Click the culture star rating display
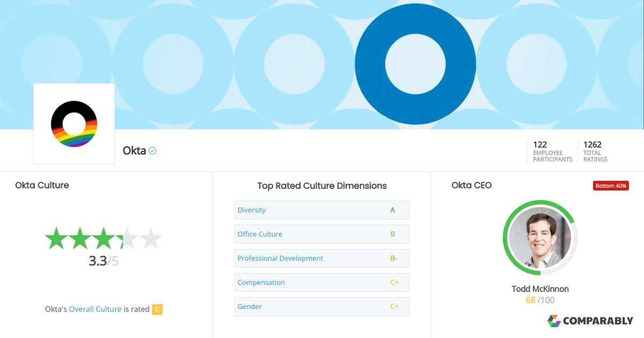Screen dimensions: 644x338 tap(103, 238)
